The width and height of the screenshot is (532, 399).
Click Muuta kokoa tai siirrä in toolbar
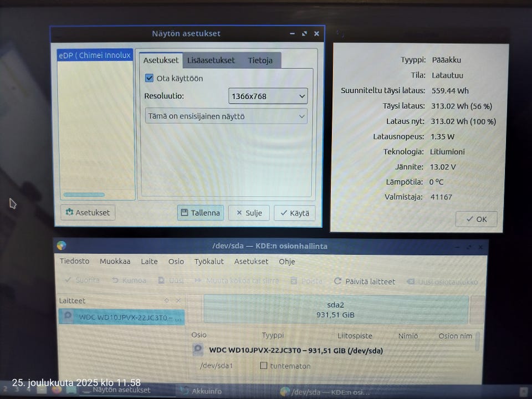coord(237,281)
